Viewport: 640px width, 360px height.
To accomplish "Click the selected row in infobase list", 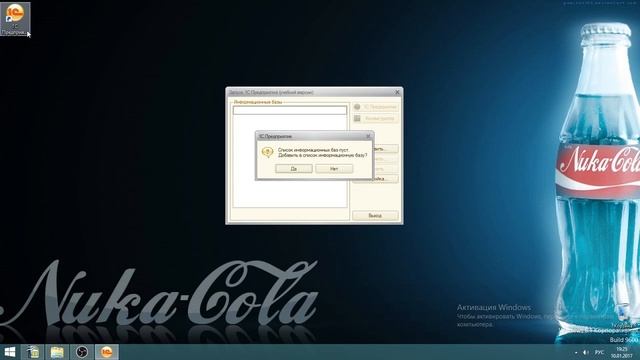I will click(290, 110).
